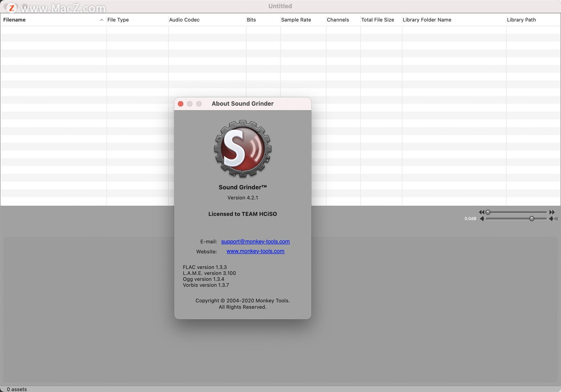Click the L.A.M.E. version 3.100 line
The height and width of the screenshot is (392, 561).
[x=209, y=273]
